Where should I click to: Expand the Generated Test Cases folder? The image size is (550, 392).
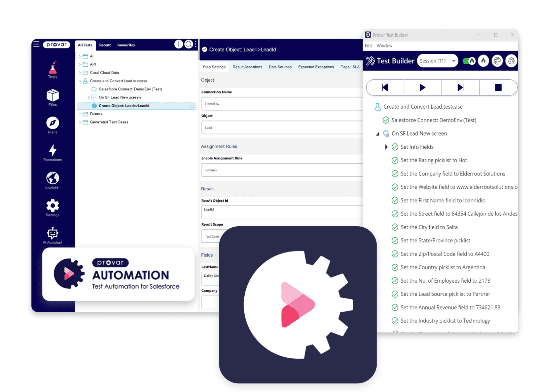pos(80,122)
